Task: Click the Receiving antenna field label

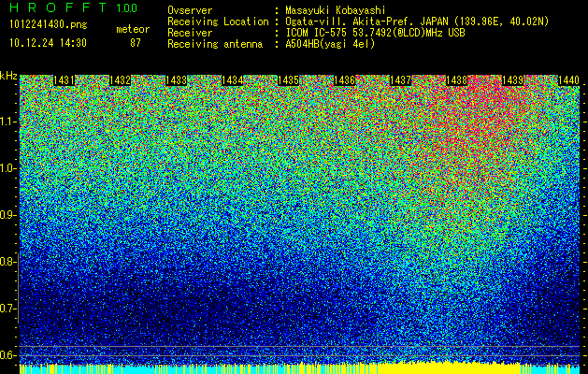Action: coord(215,44)
